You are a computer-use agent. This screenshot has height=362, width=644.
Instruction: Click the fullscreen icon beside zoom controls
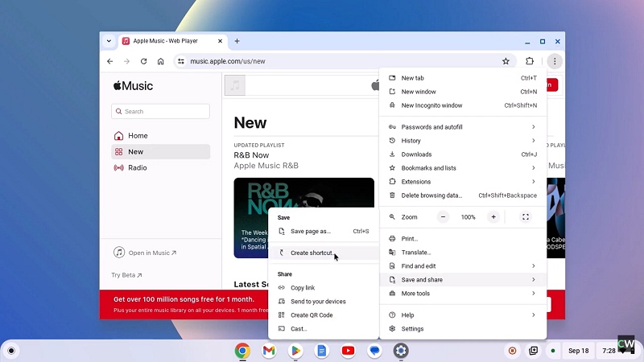526,217
